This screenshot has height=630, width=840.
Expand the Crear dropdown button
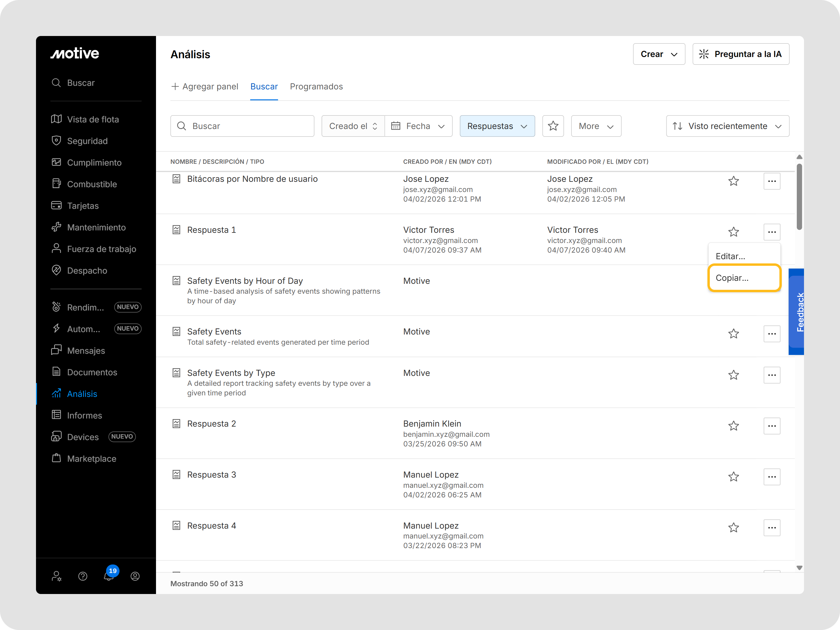659,54
